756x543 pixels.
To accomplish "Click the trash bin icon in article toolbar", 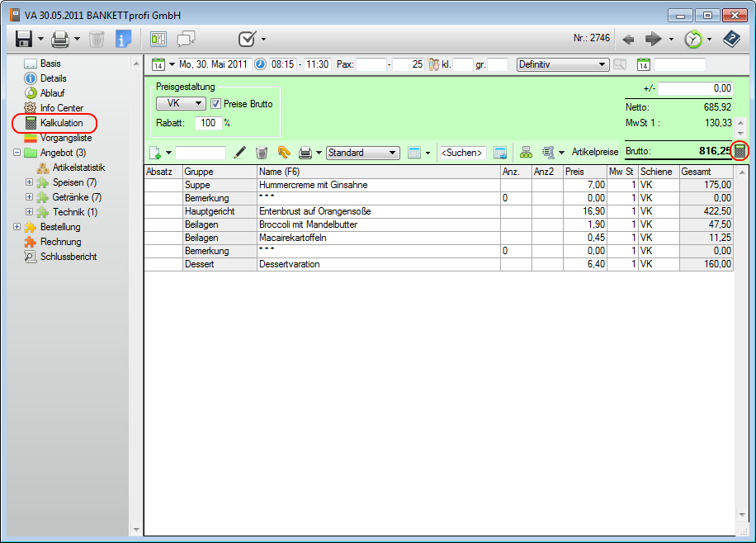I will (262, 153).
